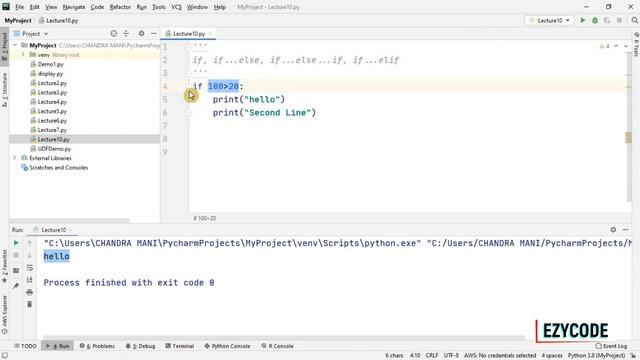The width and height of the screenshot is (640, 360).
Task: Click the Project panel horizontal scrollbar
Action: [x=69, y=221]
